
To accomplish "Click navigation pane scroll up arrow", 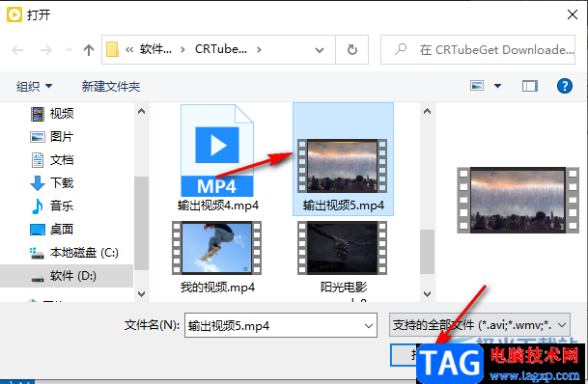I will coord(142,111).
